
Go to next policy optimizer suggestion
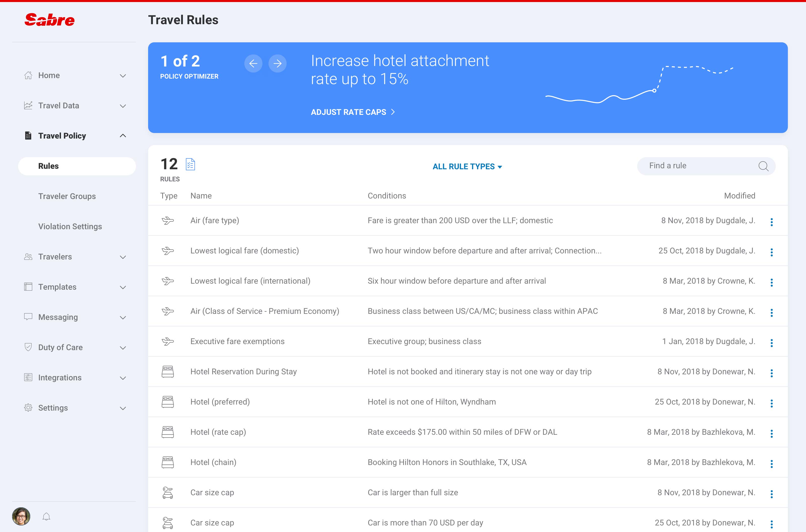(x=277, y=63)
